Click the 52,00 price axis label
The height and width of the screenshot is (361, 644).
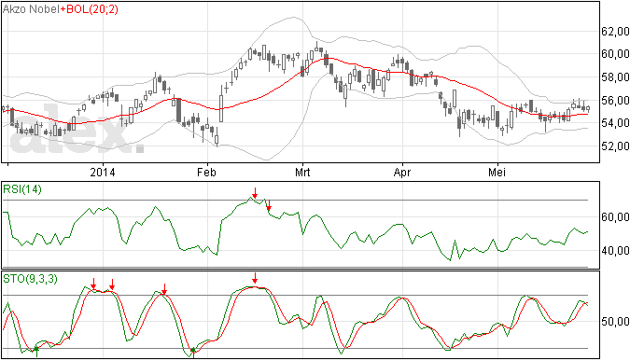615,146
